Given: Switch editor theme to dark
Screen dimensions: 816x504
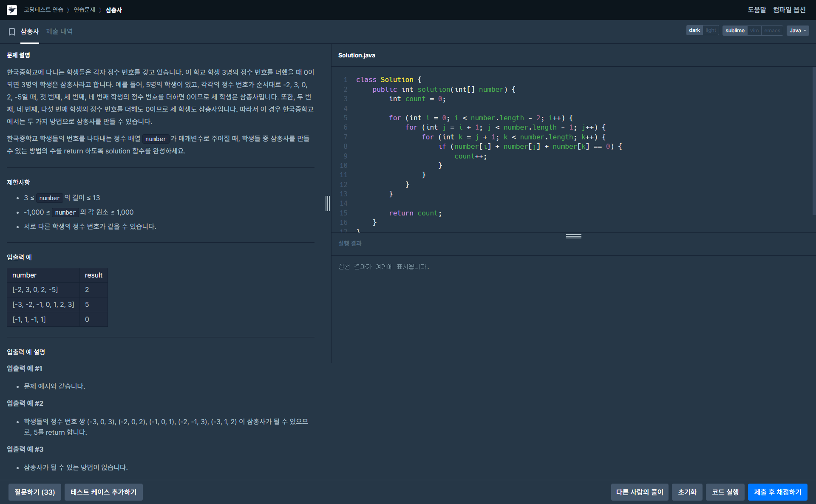Looking at the screenshot, I should [694, 31].
